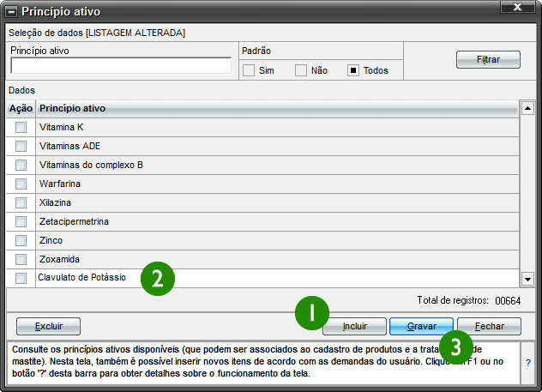Click the window menu icon in the title bar
This screenshot has height=392, width=542.
point(11,12)
